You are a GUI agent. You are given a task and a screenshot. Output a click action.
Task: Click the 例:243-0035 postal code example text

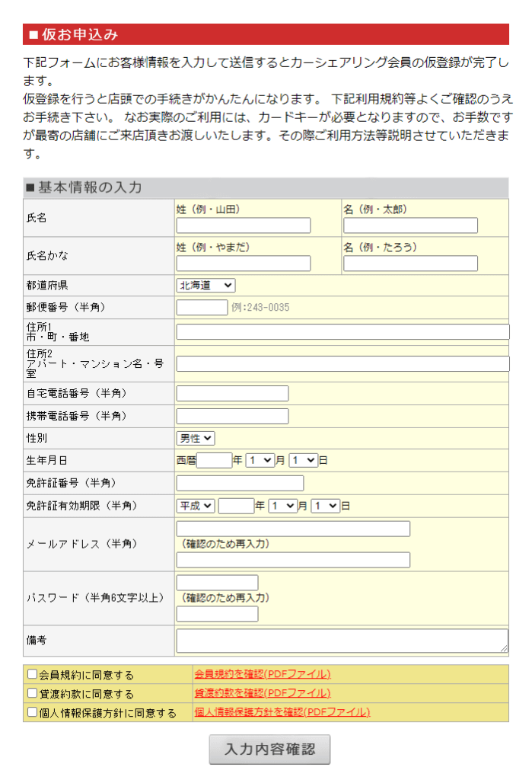pyautogui.click(x=260, y=308)
